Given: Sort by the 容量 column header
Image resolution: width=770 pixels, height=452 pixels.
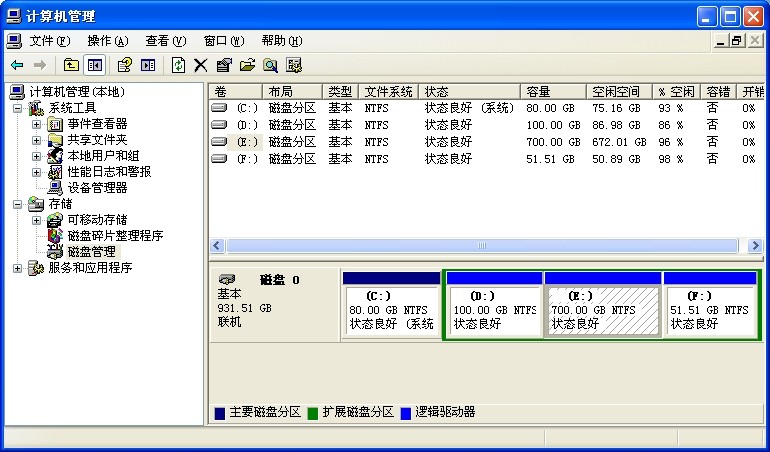Looking at the screenshot, I should coord(553,91).
